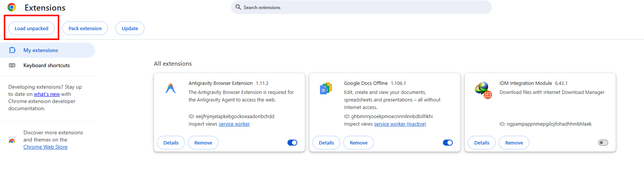Image resolution: width=644 pixels, height=186 pixels.
Task: Inspect Antigravity service worker link
Action: (x=234, y=124)
